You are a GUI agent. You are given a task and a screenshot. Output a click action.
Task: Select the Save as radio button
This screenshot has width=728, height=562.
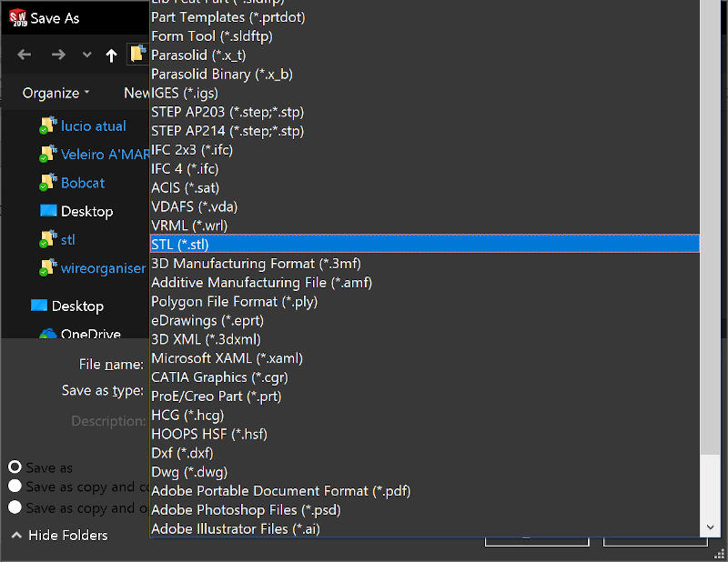(x=15, y=467)
